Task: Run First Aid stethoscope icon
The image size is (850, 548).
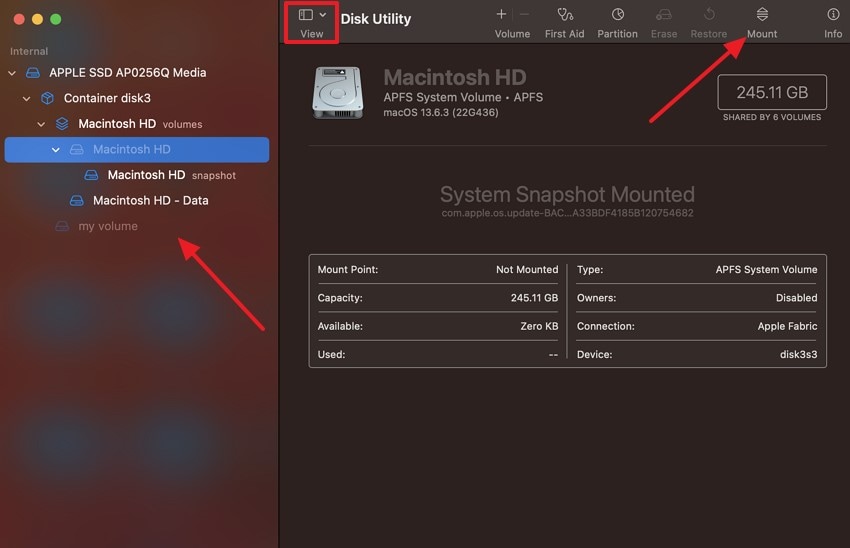Action: (x=565, y=14)
